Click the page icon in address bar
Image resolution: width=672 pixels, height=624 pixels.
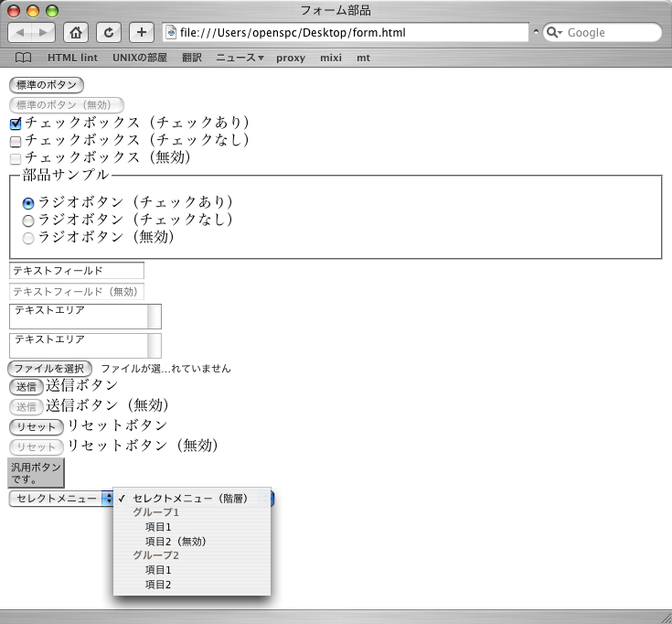click(171, 32)
